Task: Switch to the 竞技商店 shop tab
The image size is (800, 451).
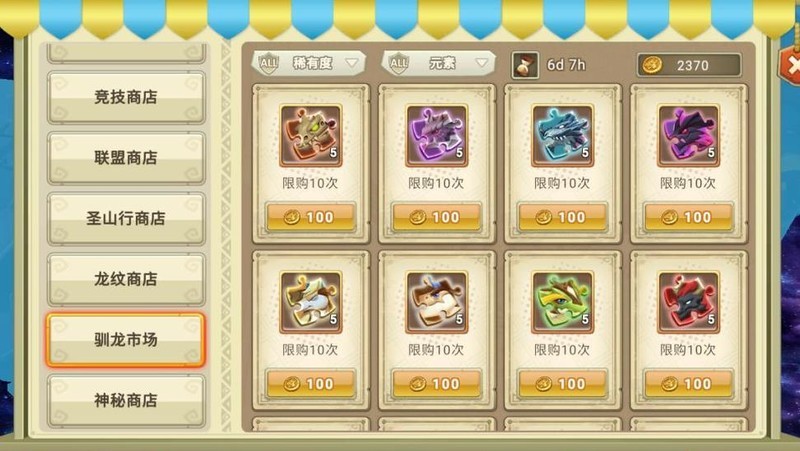Action: (126, 97)
